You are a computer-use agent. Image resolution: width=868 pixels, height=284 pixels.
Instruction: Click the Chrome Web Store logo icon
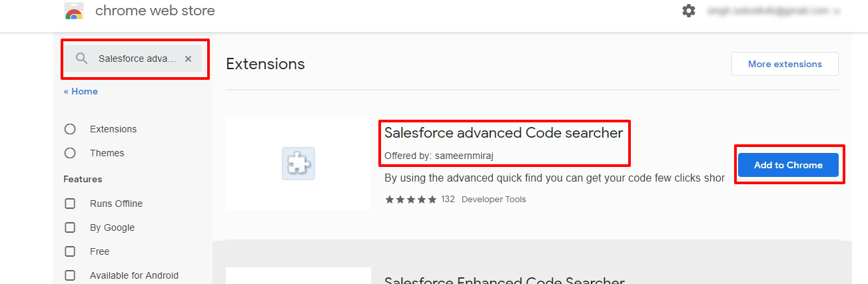(74, 11)
